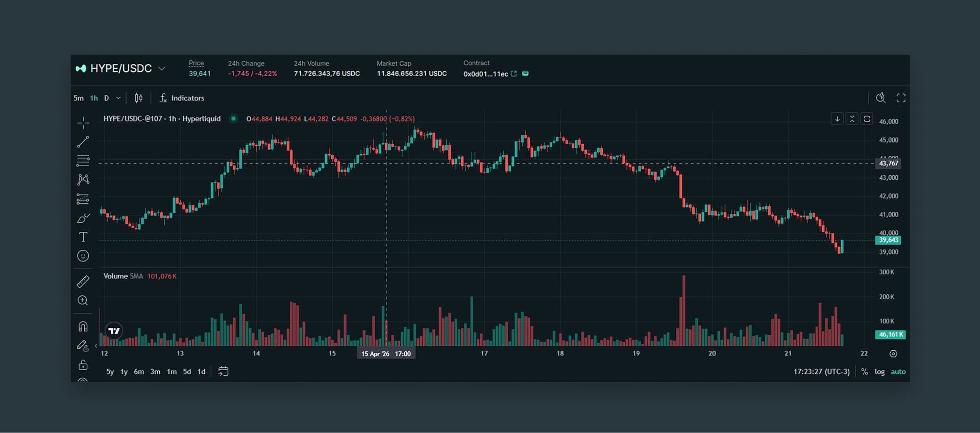The height and width of the screenshot is (433, 980).
Task: Open the candlestick chart style picker
Action: (139, 98)
